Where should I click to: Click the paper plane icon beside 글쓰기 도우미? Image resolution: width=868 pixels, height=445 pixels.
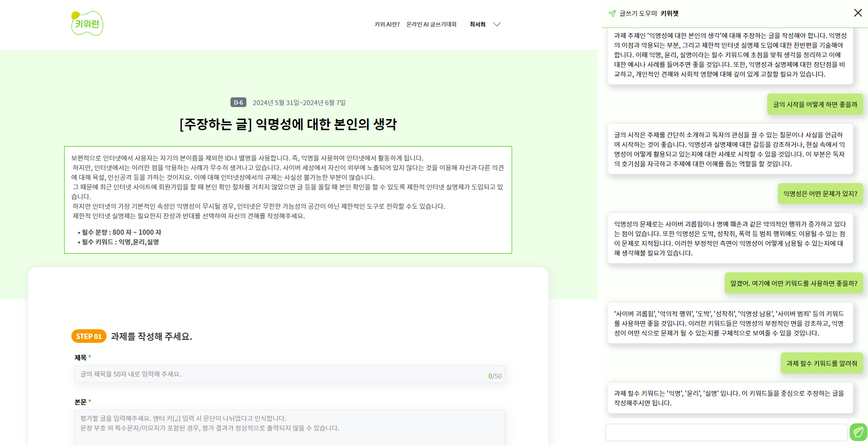click(612, 13)
